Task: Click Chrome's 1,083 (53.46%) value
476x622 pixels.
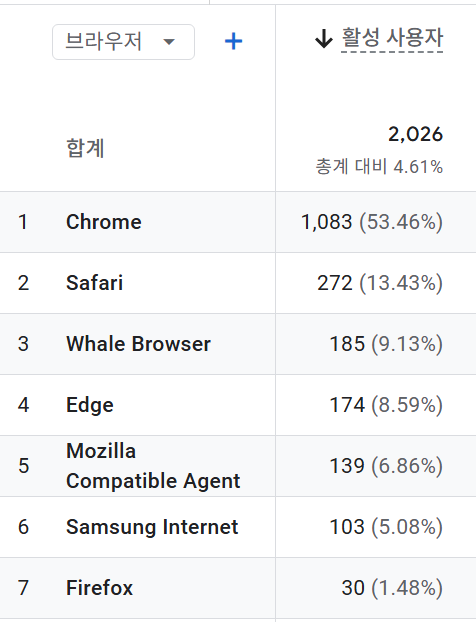Action: click(x=372, y=222)
